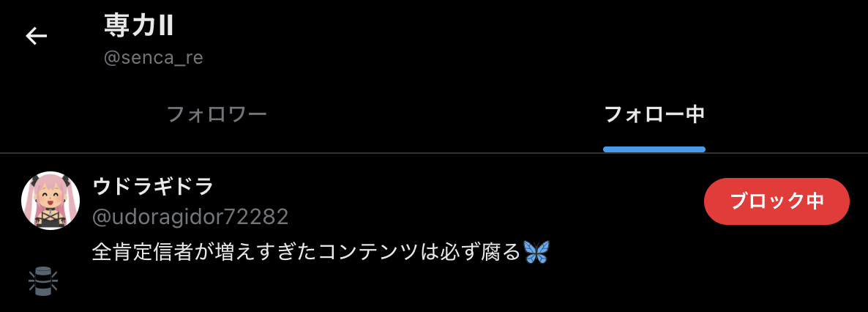Open the ウドラギドラ display name link

point(153,187)
